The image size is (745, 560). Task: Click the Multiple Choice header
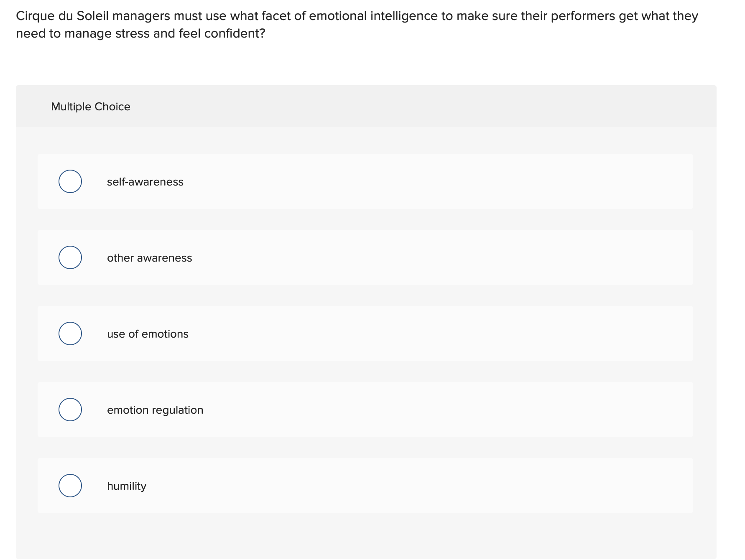[91, 107]
